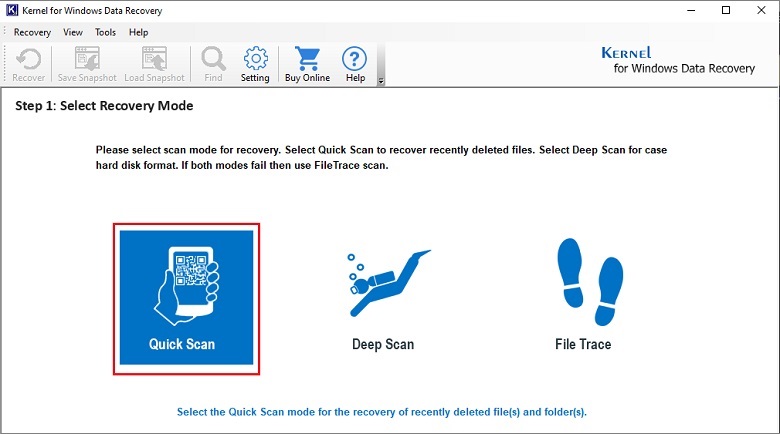Click the File Trace label
Screen dimensions: 780x434
point(583,344)
